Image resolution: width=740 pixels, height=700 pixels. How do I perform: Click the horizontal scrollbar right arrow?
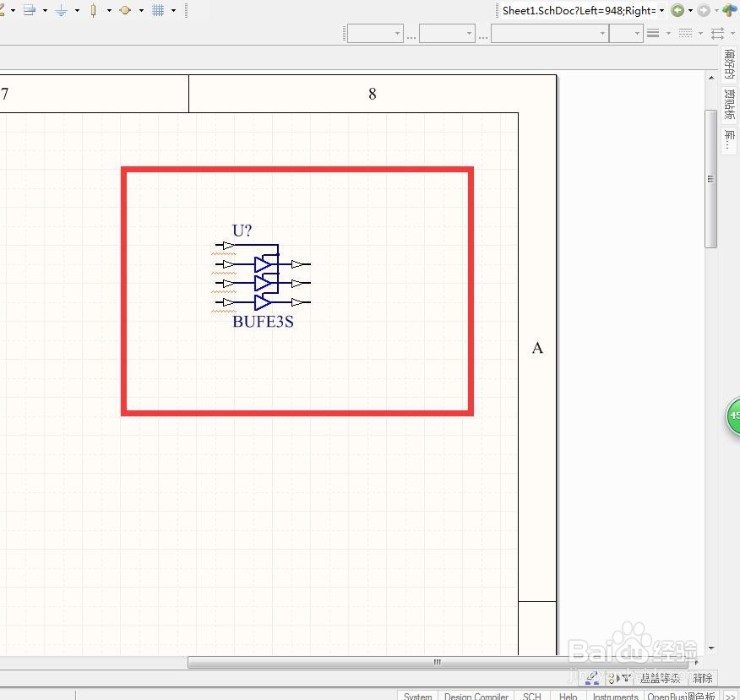click(696, 662)
